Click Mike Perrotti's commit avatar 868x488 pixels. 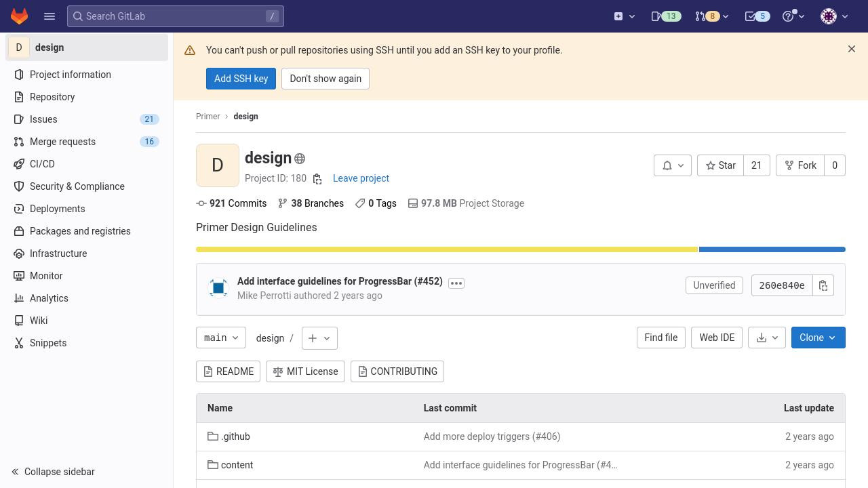pos(218,288)
